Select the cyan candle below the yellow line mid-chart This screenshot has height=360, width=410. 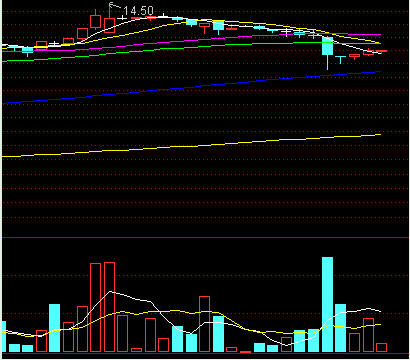click(x=218, y=27)
